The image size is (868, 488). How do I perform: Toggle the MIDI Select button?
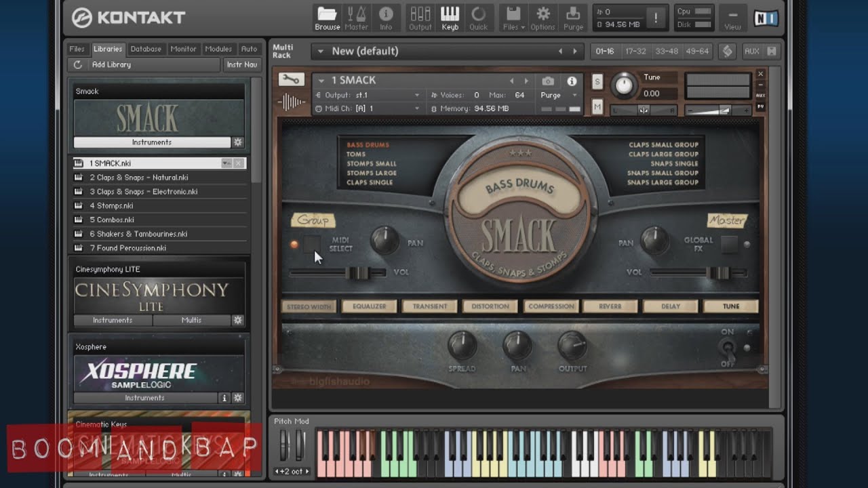(x=311, y=244)
